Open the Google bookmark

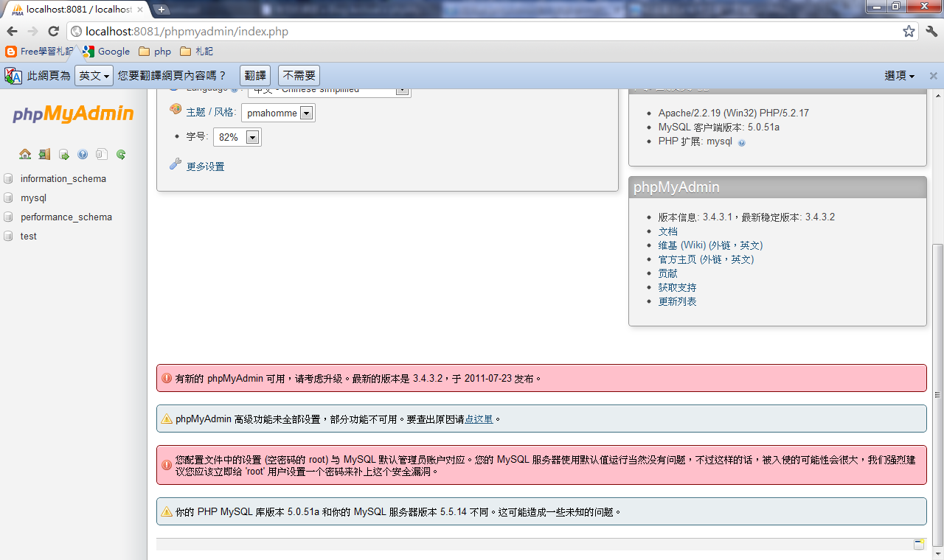click(x=106, y=52)
